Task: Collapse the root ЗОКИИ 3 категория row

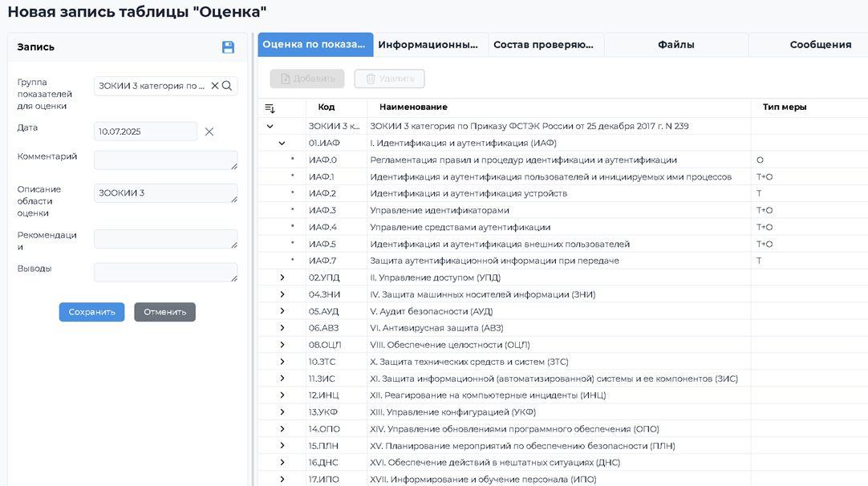Action: [270, 126]
